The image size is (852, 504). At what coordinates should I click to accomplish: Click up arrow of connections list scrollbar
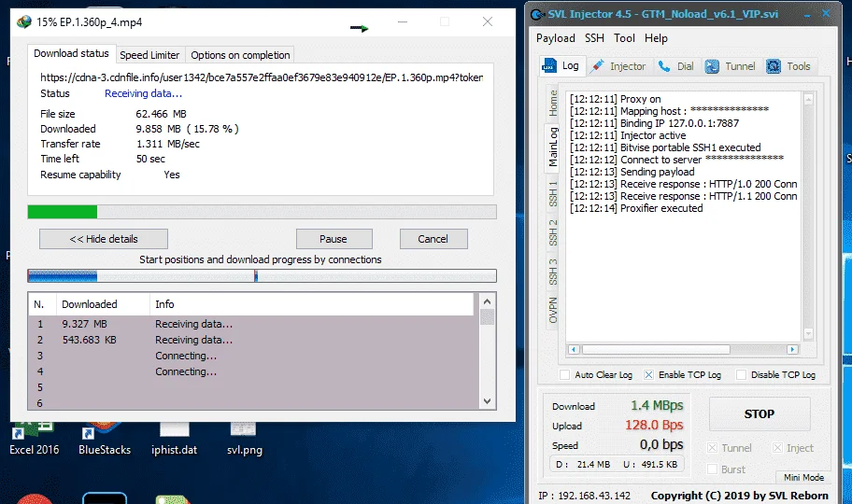tap(487, 301)
